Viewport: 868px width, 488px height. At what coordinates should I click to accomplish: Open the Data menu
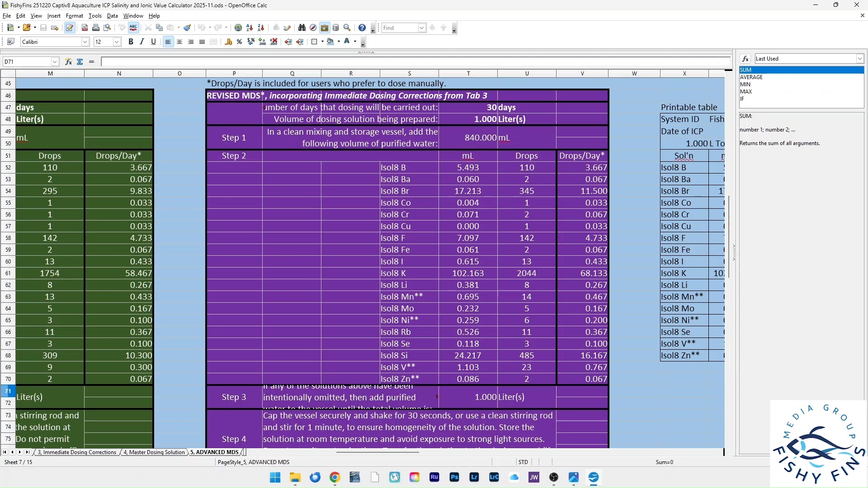[112, 15]
